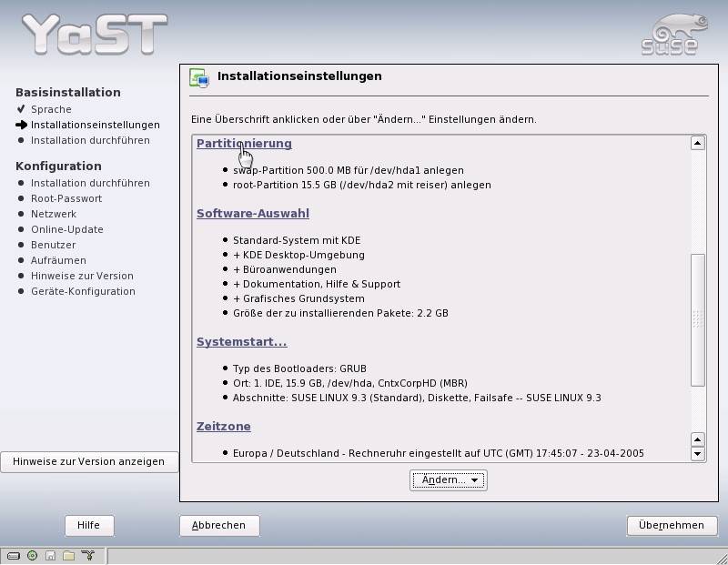Click the green CD-ROM icon in status bar
Viewport: 728px width, 565px height.
[32, 555]
